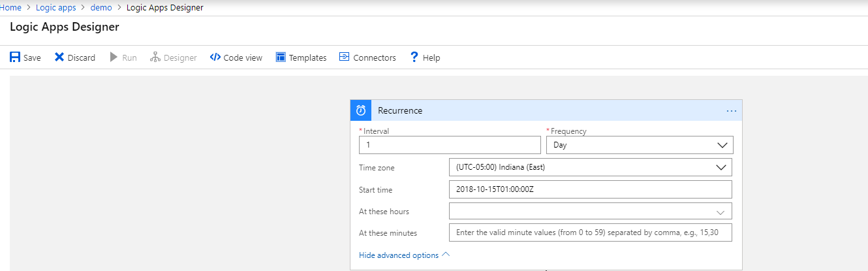Click the Help toolbar label
Image resolution: width=868 pixels, height=271 pixels.
pos(431,58)
